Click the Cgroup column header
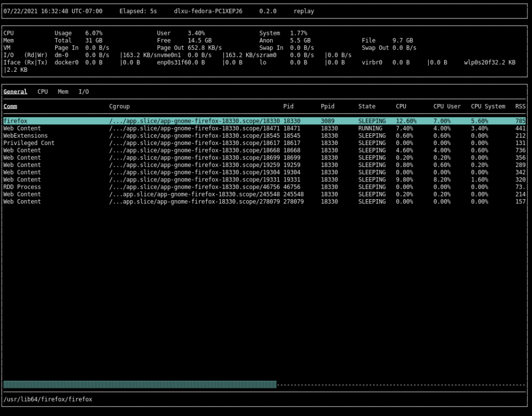 [119, 106]
